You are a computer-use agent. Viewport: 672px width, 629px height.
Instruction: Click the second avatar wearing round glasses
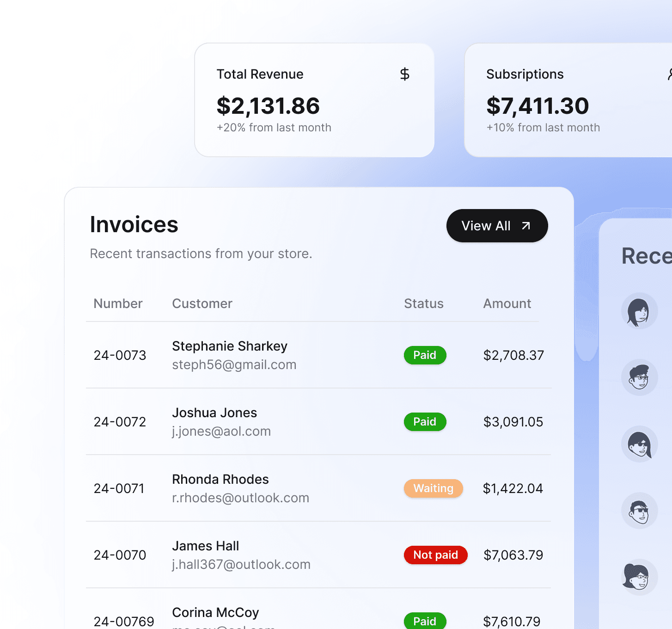(x=639, y=377)
